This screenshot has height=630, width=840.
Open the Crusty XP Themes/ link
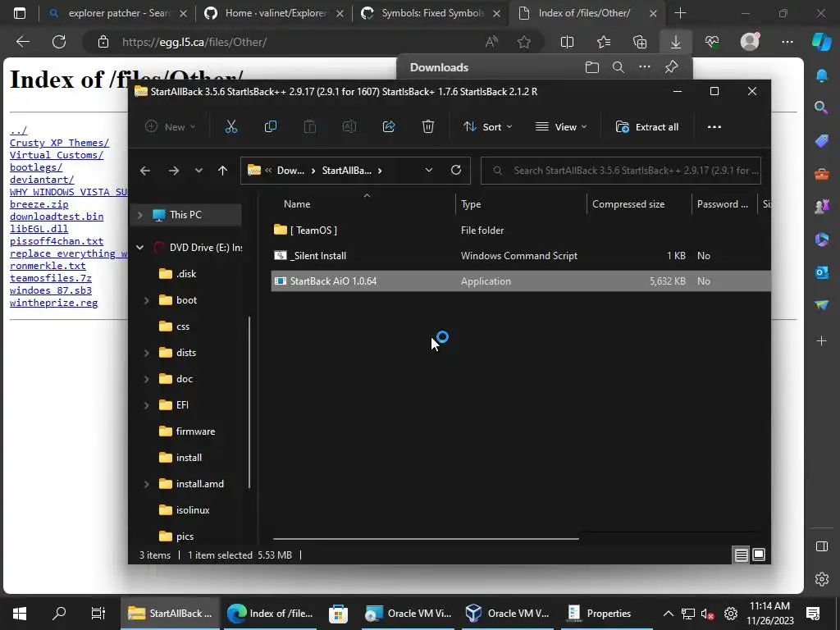[x=59, y=143]
